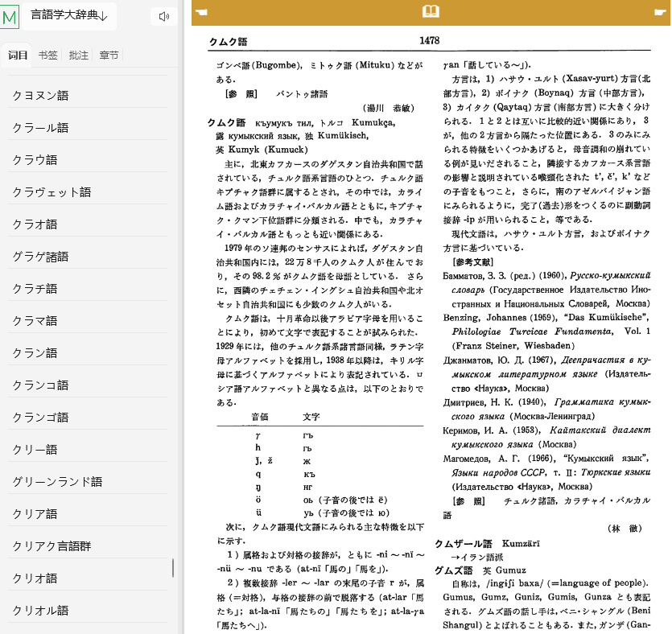Select the entry クヨヌン語
This screenshot has width=672, height=634.
(x=88, y=95)
